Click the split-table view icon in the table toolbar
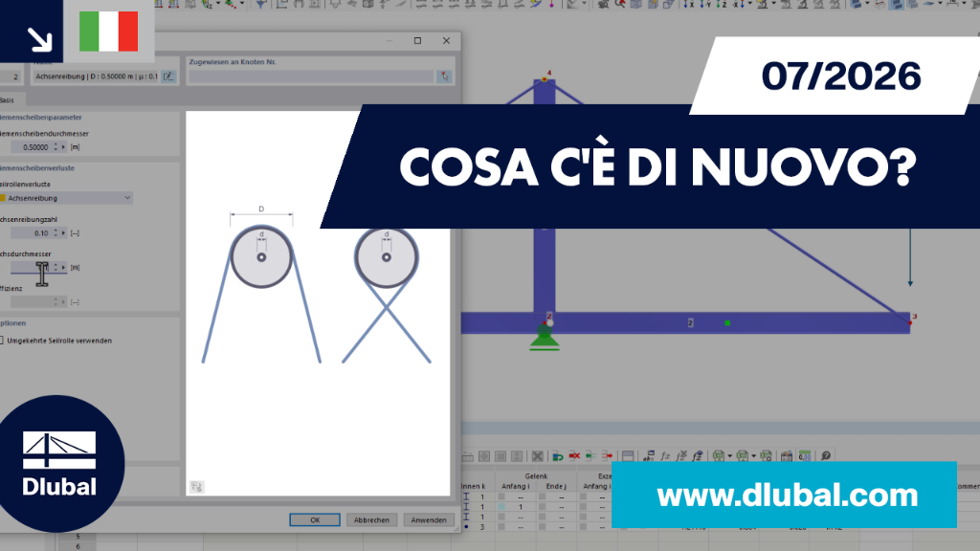 628,456
